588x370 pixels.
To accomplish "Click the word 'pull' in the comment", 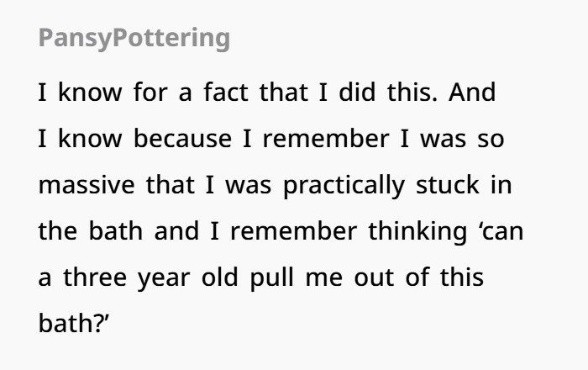I will pyautogui.click(x=271, y=278).
